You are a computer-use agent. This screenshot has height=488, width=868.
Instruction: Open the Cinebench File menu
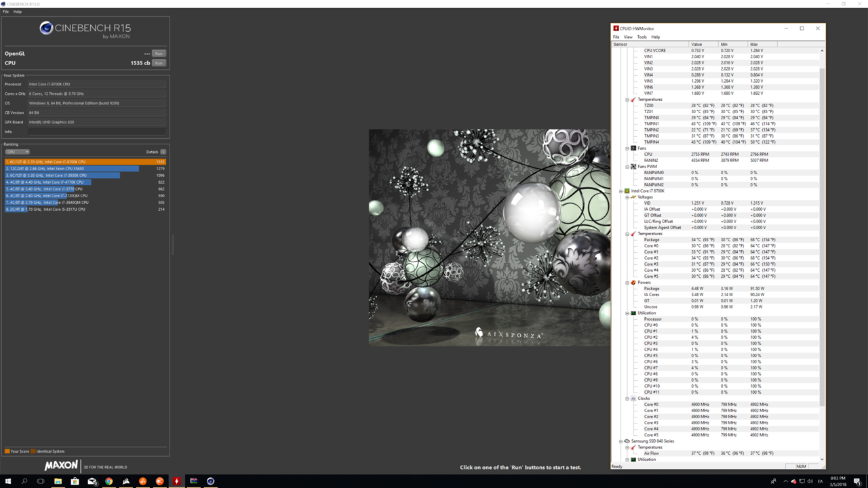coord(5,12)
